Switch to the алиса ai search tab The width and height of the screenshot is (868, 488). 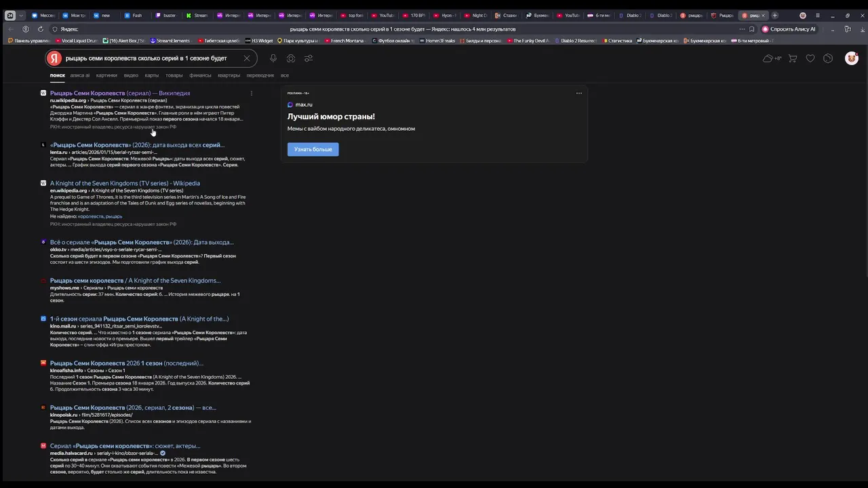click(x=80, y=75)
